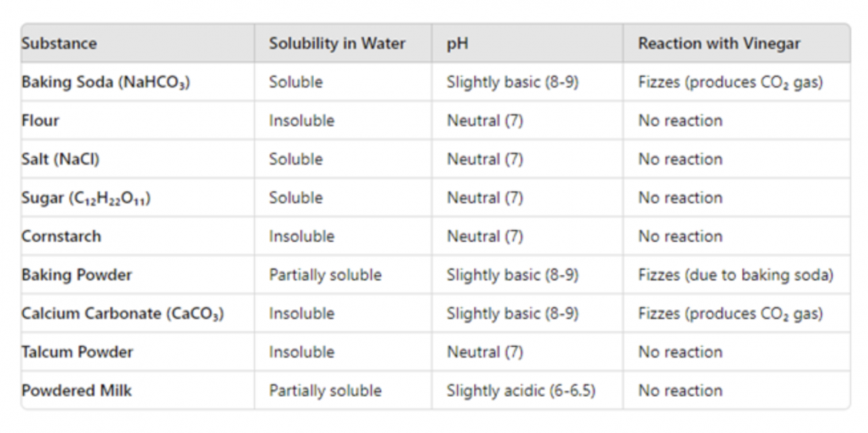Select the Baking Powder substance cell
Screen dimensions: 868x433
pyautogui.click(x=77, y=275)
